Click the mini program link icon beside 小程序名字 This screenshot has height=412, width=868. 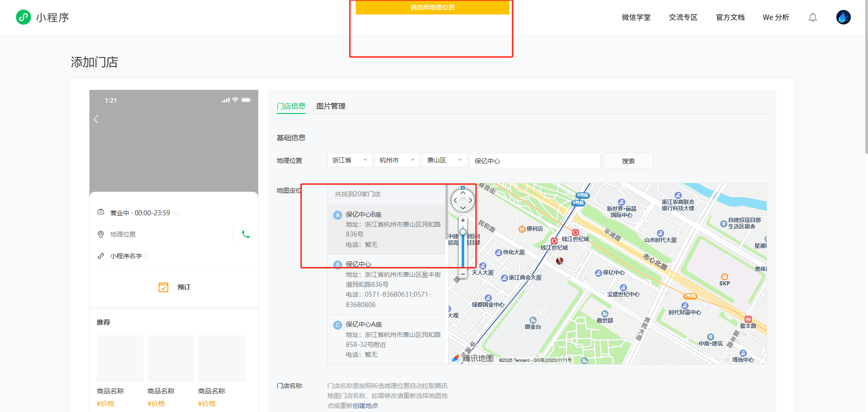[101, 256]
